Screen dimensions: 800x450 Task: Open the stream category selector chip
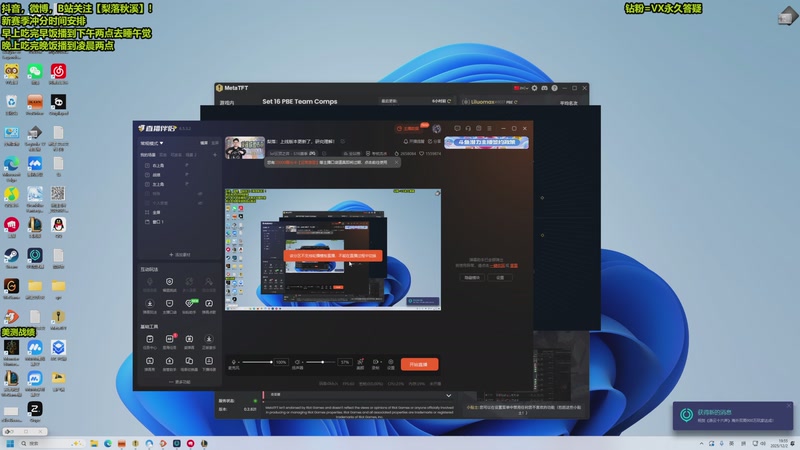[292, 153]
